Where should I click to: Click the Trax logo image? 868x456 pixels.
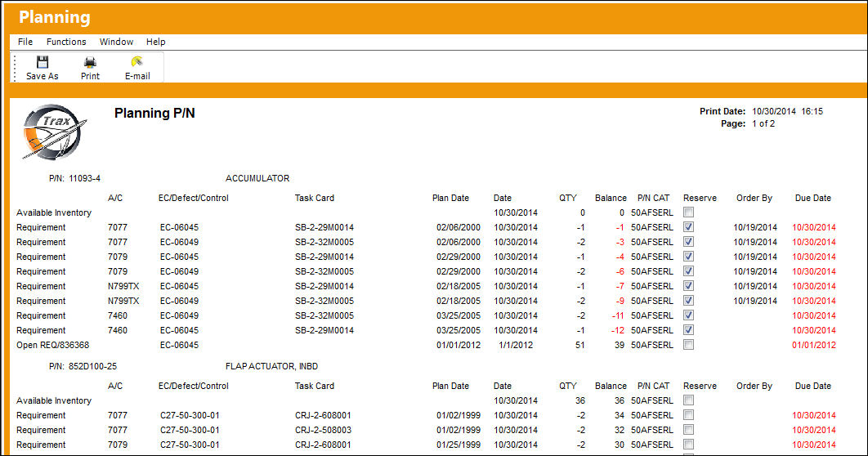pyautogui.click(x=55, y=132)
